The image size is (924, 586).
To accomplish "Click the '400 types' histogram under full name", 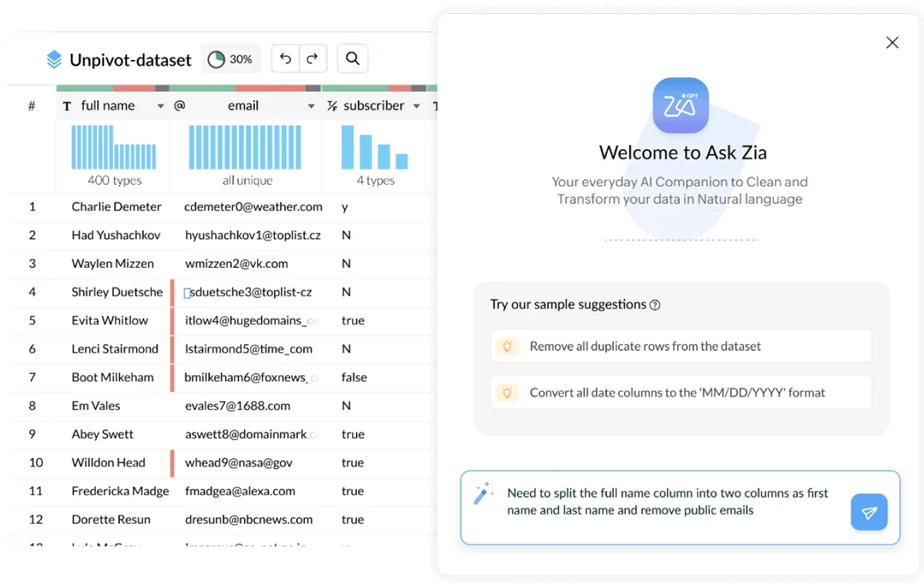I will coord(112,151).
